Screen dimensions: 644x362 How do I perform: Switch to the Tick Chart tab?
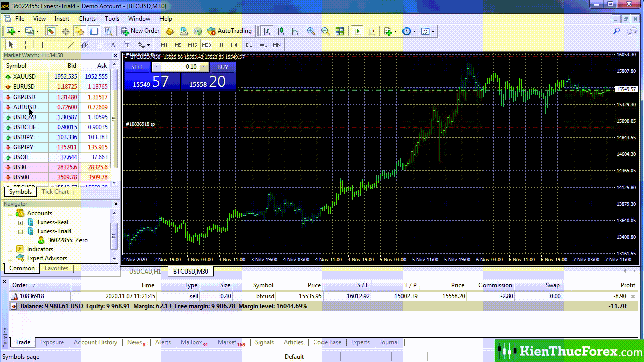(x=55, y=192)
